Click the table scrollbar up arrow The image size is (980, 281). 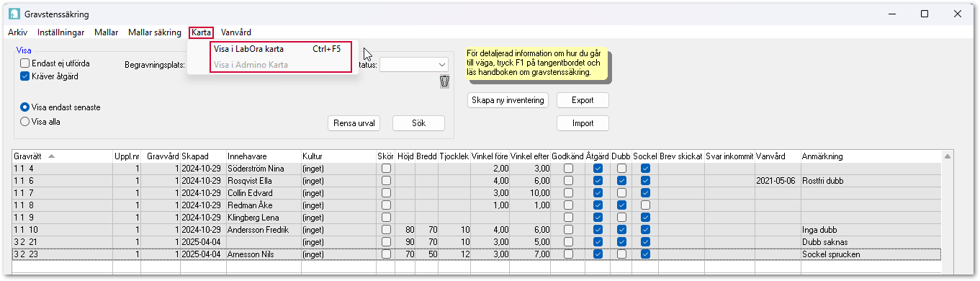tap(948, 156)
